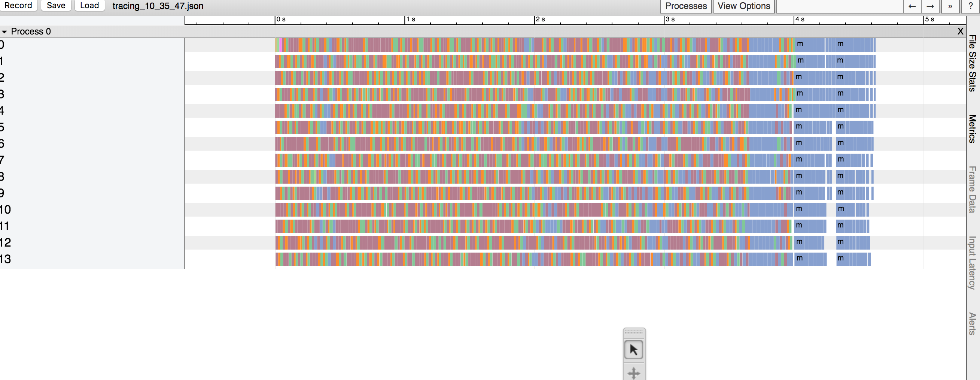
Task: Click the Save button
Action: click(x=56, y=6)
